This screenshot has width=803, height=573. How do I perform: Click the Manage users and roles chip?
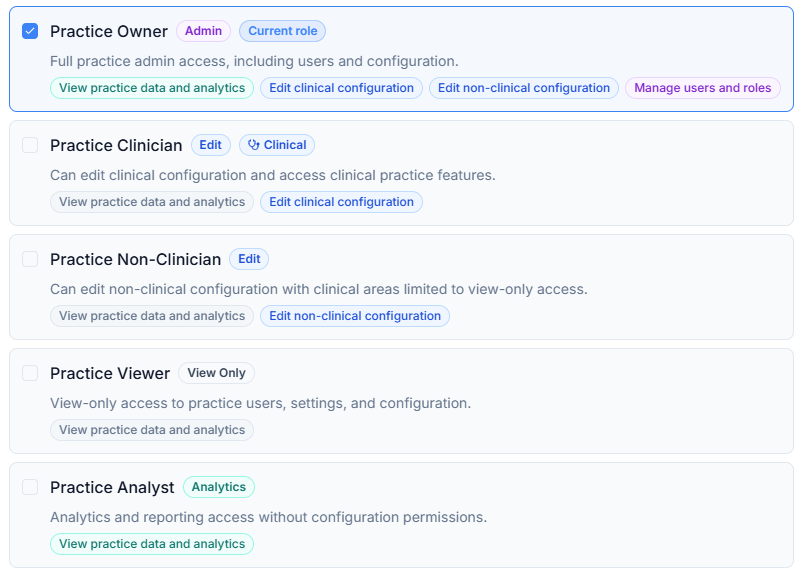point(703,88)
